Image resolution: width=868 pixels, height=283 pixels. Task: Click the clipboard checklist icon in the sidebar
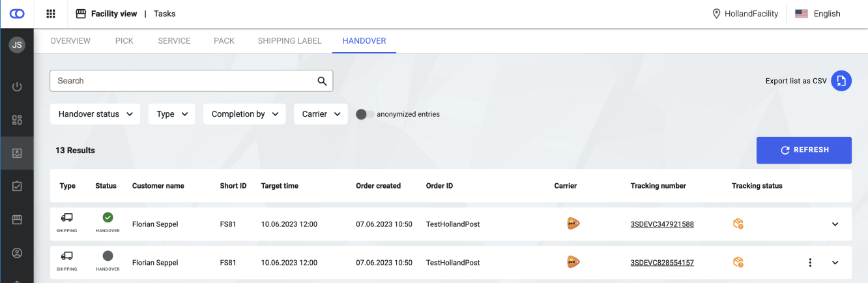point(17,186)
